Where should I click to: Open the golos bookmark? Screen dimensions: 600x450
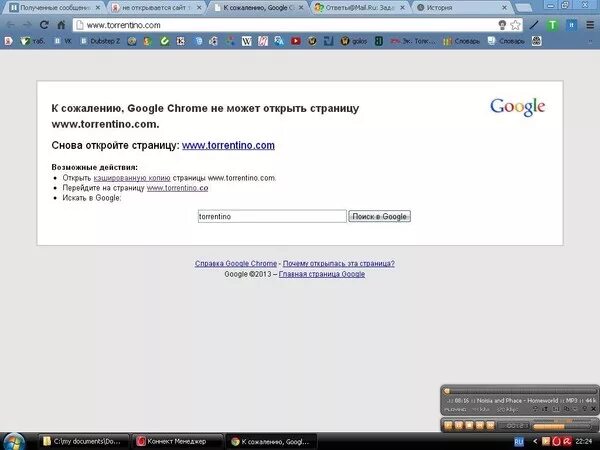354,41
